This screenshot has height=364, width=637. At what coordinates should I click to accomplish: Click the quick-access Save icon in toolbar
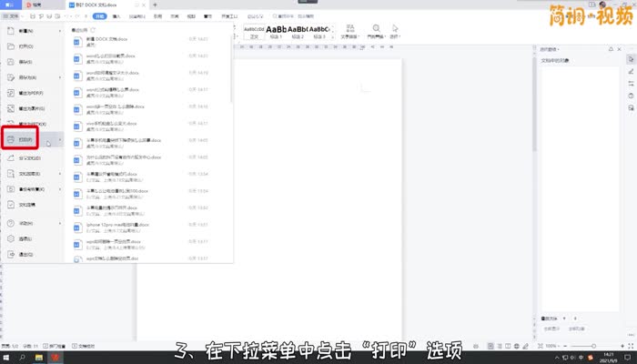(x=33, y=16)
